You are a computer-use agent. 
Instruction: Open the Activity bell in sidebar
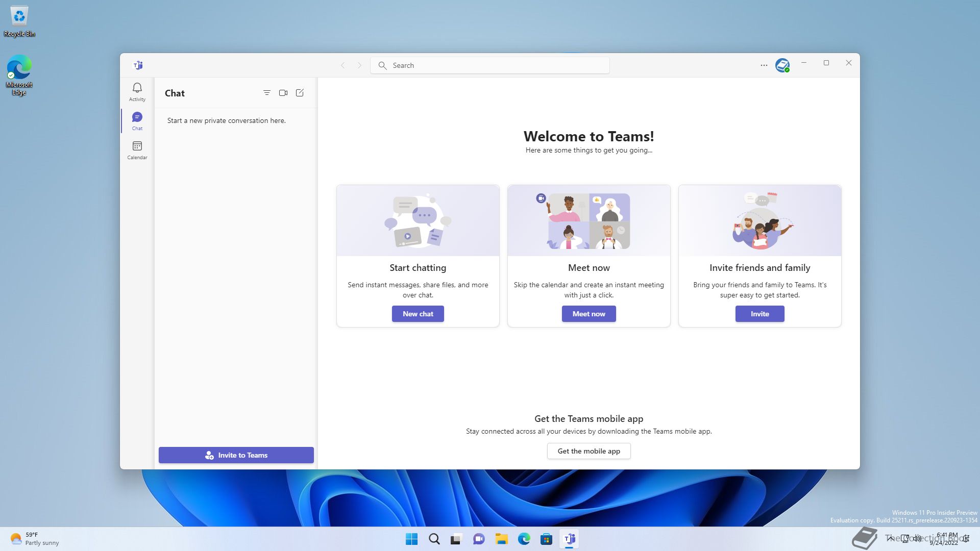(137, 92)
